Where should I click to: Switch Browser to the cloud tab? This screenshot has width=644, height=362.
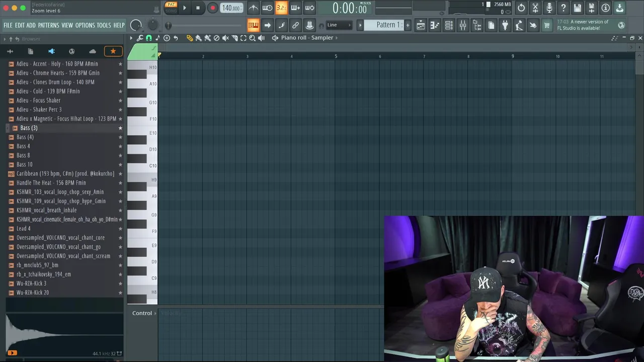coord(93,51)
